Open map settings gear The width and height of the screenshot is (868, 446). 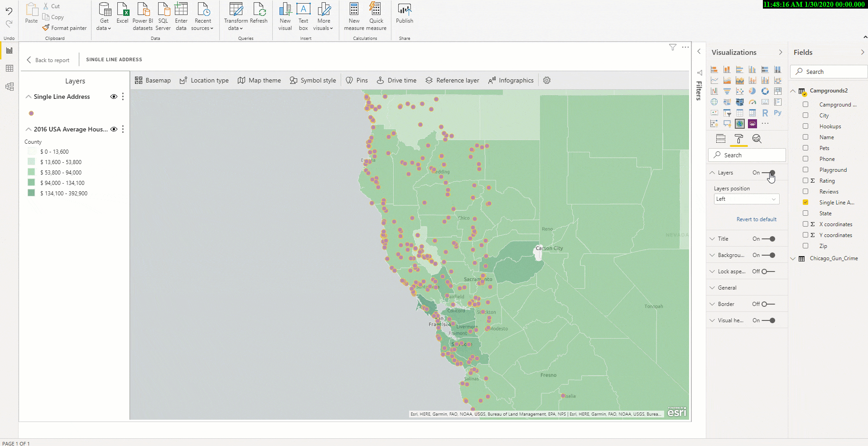(547, 80)
